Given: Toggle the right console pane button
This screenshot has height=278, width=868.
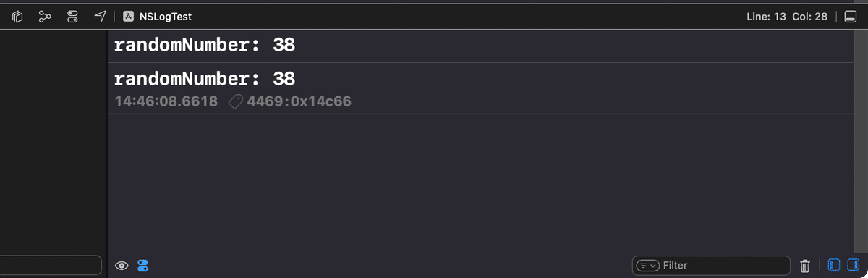Looking at the screenshot, I should (853, 266).
